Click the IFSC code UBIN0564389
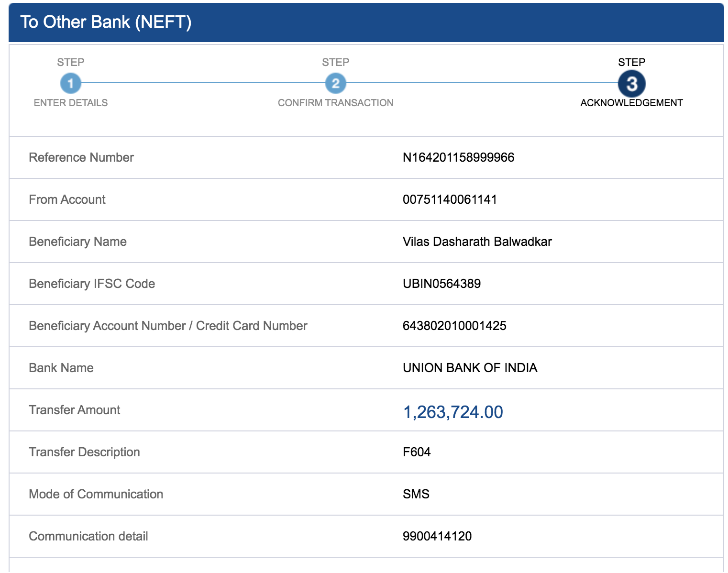Viewport: 728px width, 573px height. point(441,284)
